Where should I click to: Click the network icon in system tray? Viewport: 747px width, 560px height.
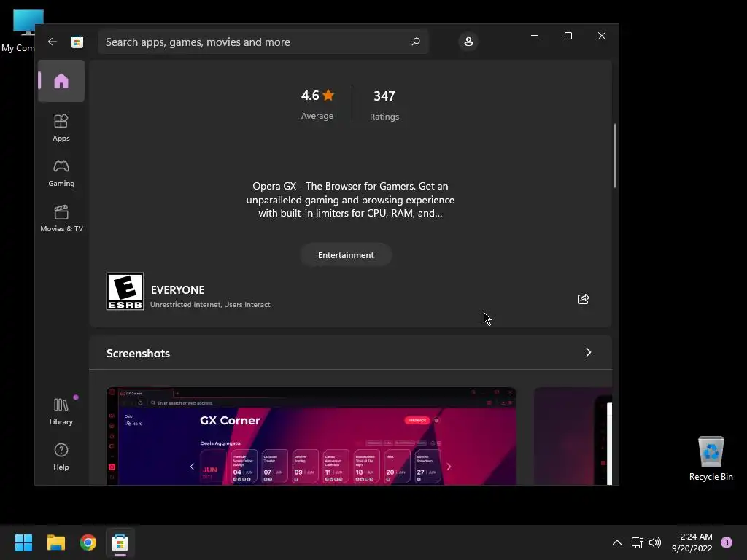[x=637, y=542]
